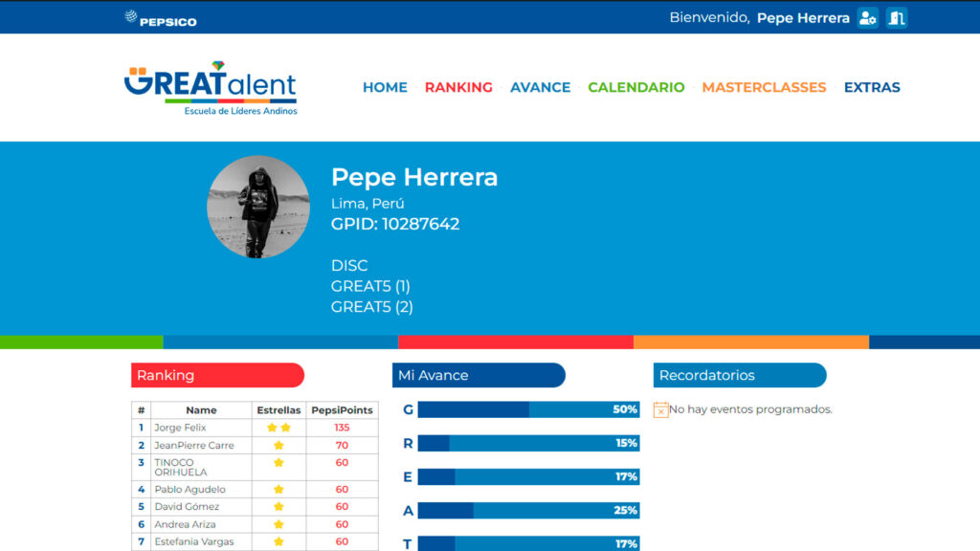Click the Pepe Herrera profile photo

[x=258, y=207]
